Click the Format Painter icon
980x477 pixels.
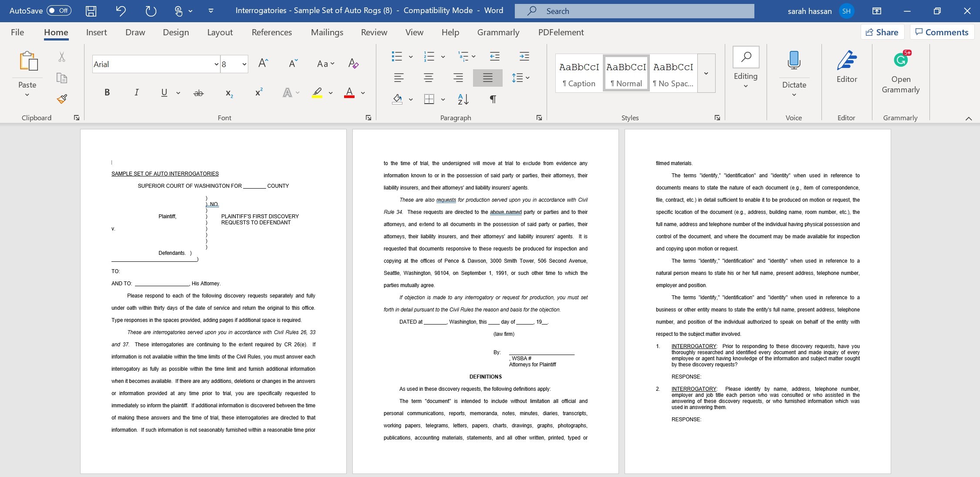(x=61, y=99)
